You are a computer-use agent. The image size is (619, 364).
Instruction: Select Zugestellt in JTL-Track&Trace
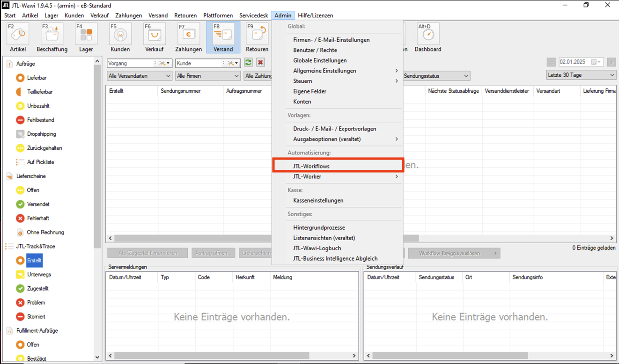click(x=37, y=288)
